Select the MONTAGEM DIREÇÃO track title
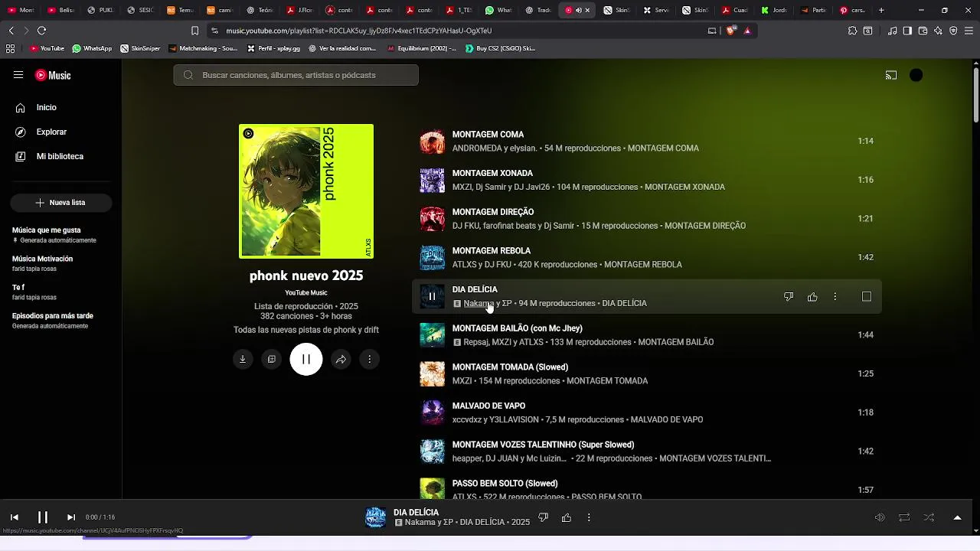Image resolution: width=980 pixels, height=551 pixels. coord(493,212)
